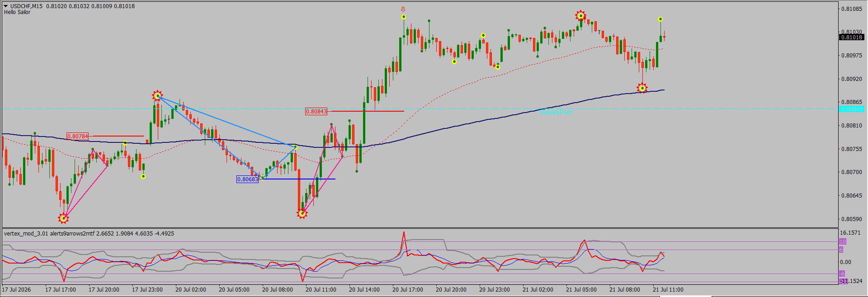Click the purple level 6 tag
Image resolution: width=868 pixels, height=297 pixels.
click(841, 250)
